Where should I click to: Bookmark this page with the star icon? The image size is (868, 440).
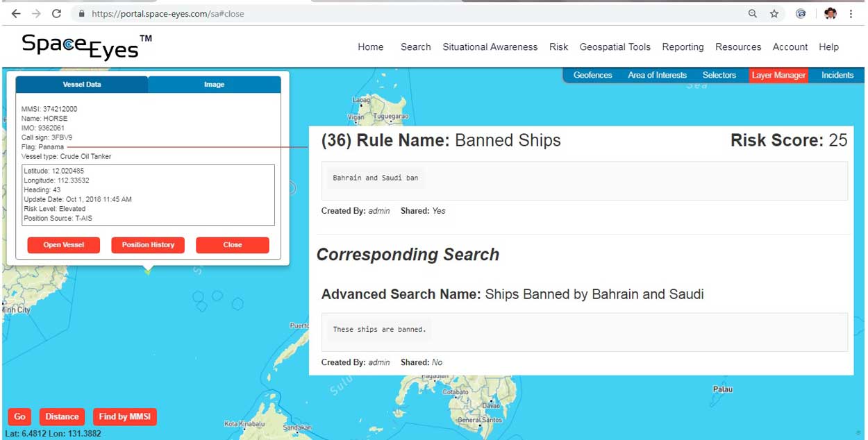[x=774, y=14]
